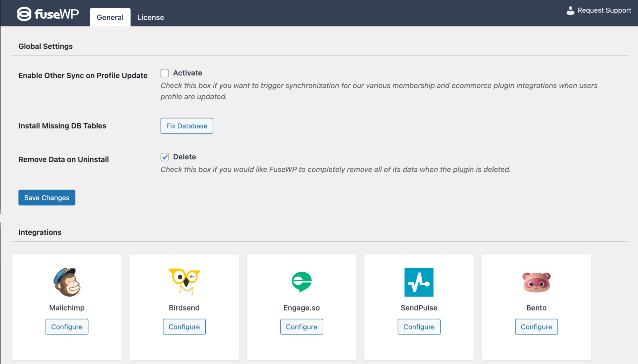This screenshot has height=364, width=638.
Task: Uncheck the Delete data on uninstall checkbox
Action: tap(165, 157)
